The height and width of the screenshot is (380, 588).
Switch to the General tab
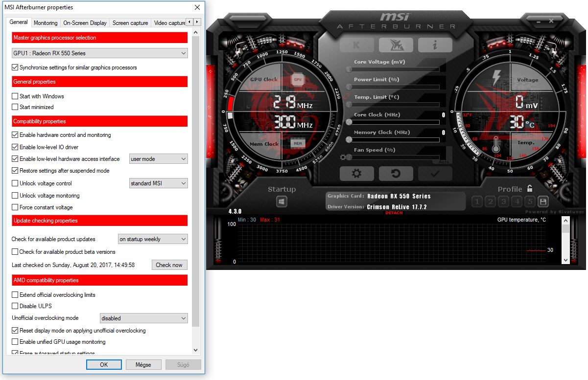[19, 22]
